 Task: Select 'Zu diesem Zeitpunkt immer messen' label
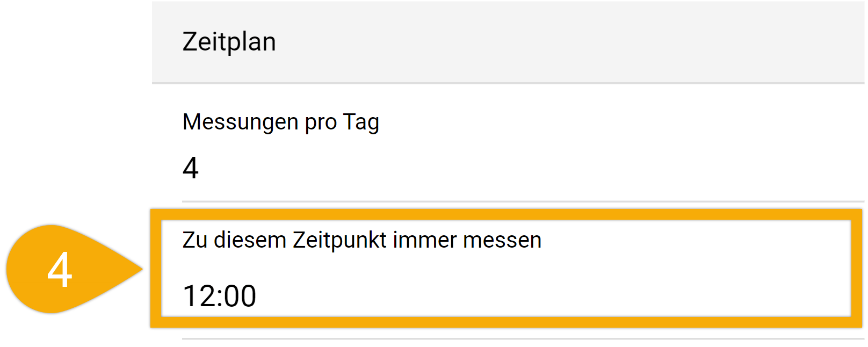pyautogui.click(x=361, y=240)
